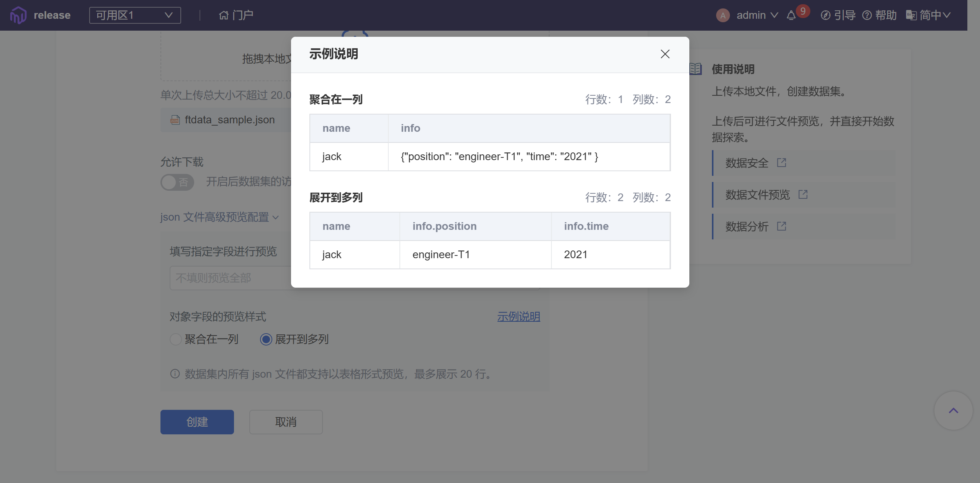Open 数据分析 external link icon
The image size is (980, 483).
tap(781, 226)
